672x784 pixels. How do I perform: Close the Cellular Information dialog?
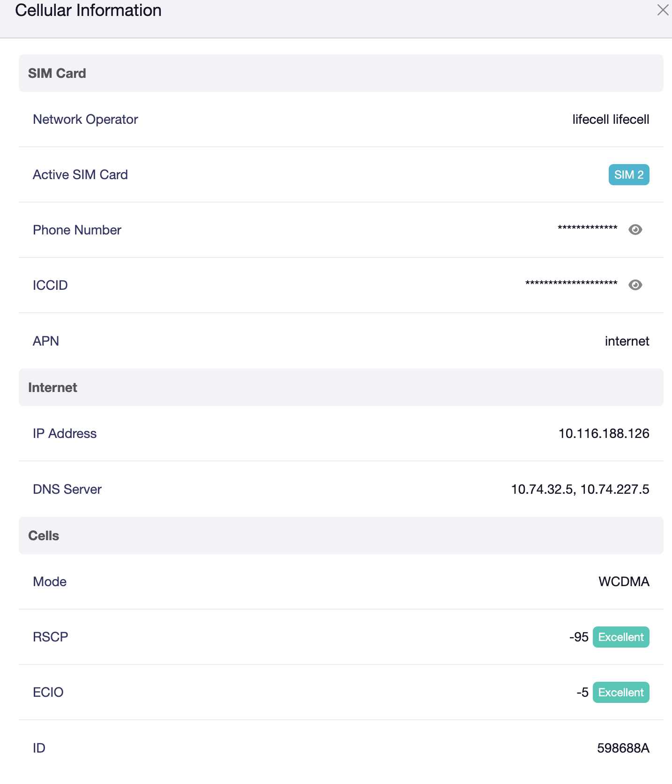click(x=663, y=10)
